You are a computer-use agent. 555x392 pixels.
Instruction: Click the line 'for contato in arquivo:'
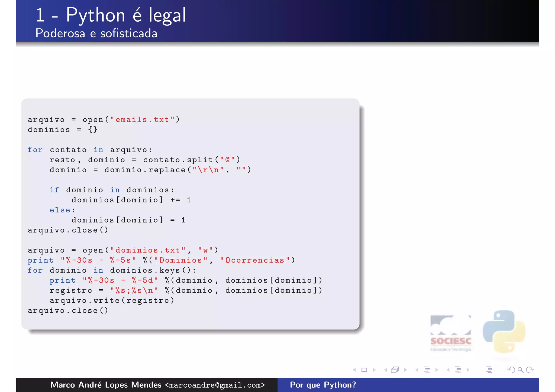(90, 150)
